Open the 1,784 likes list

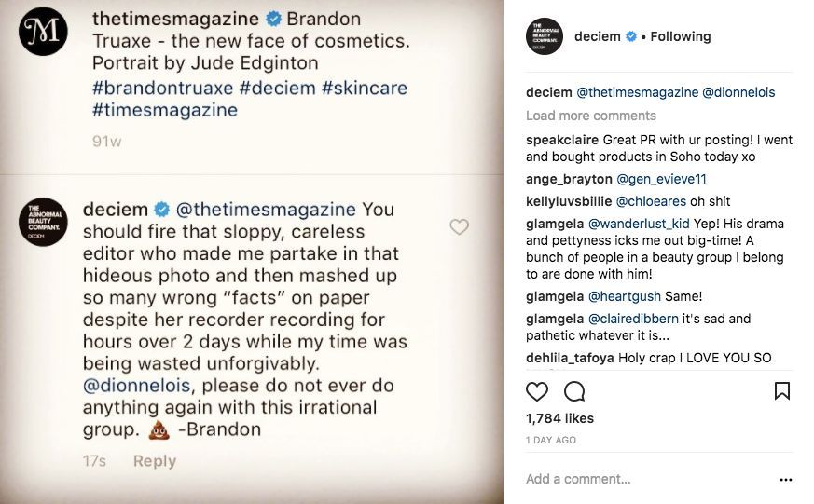click(x=559, y=418)
